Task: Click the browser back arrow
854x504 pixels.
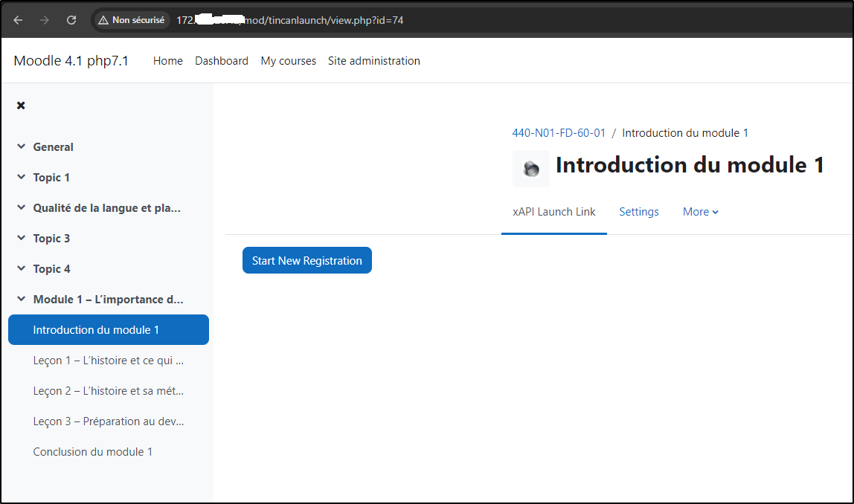Action: pyautogui.click(x=19, y=20)
